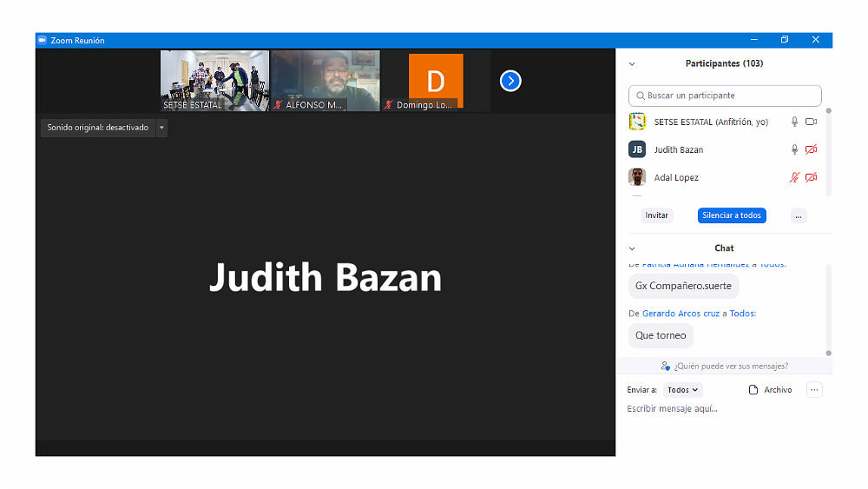Image resolution: width=868 pixels, height=489 pixels.
Task: Click Judith Bazan's JB avatar
Action: click(637, 149)
